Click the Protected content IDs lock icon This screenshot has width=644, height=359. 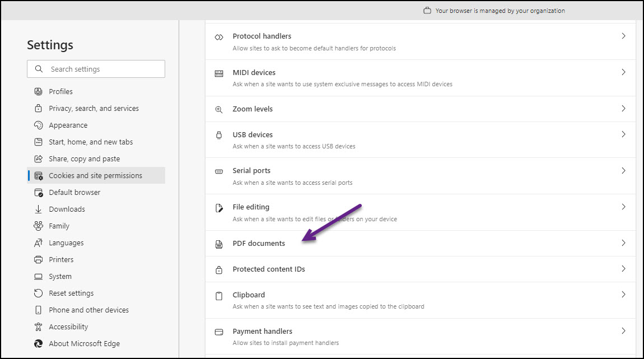(219, 270)
